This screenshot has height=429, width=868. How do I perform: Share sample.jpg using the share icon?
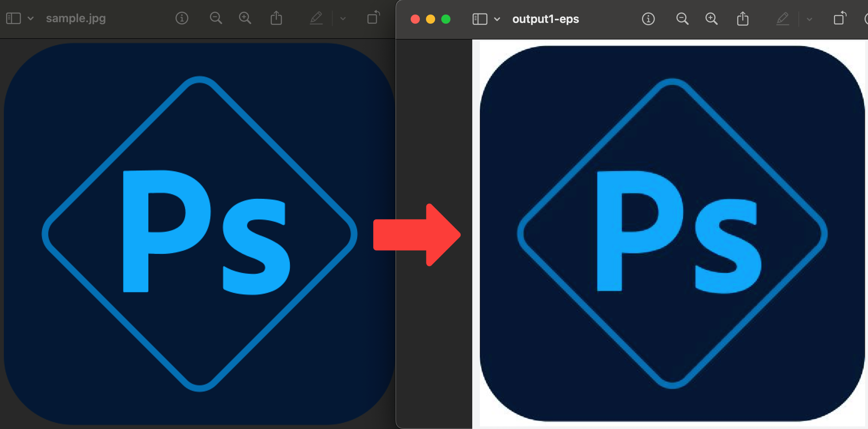tap(276, 18)
